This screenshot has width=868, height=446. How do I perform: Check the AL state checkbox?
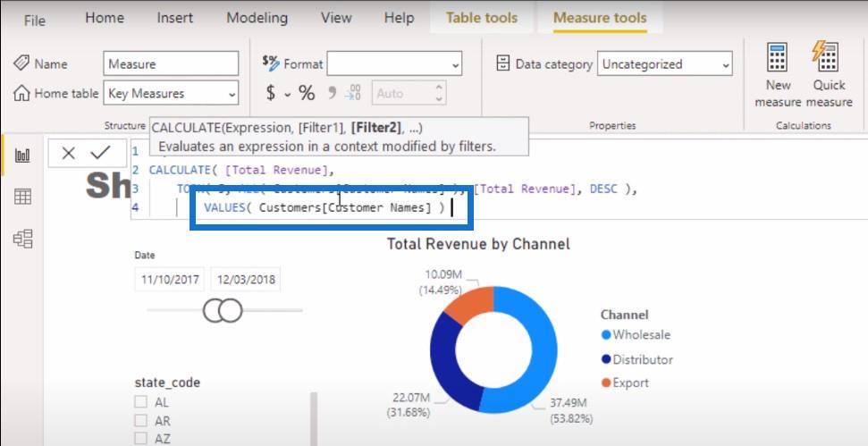pos(141,401)
